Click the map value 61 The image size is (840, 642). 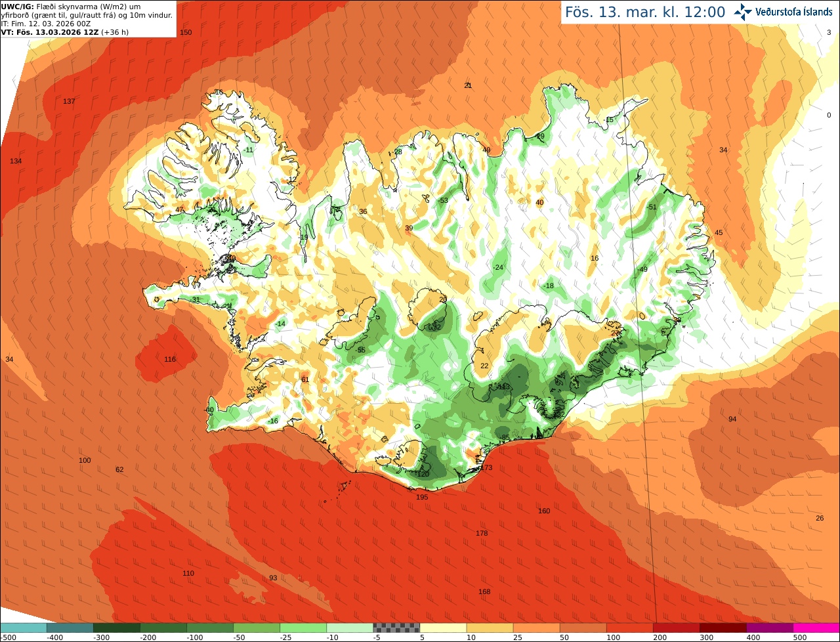click(304, 379)
